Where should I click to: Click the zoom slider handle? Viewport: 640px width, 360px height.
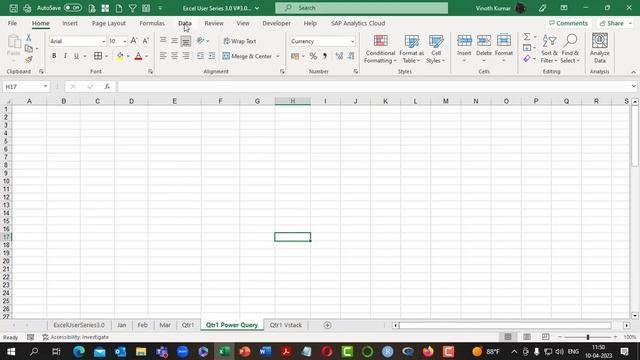click(588, 337)
